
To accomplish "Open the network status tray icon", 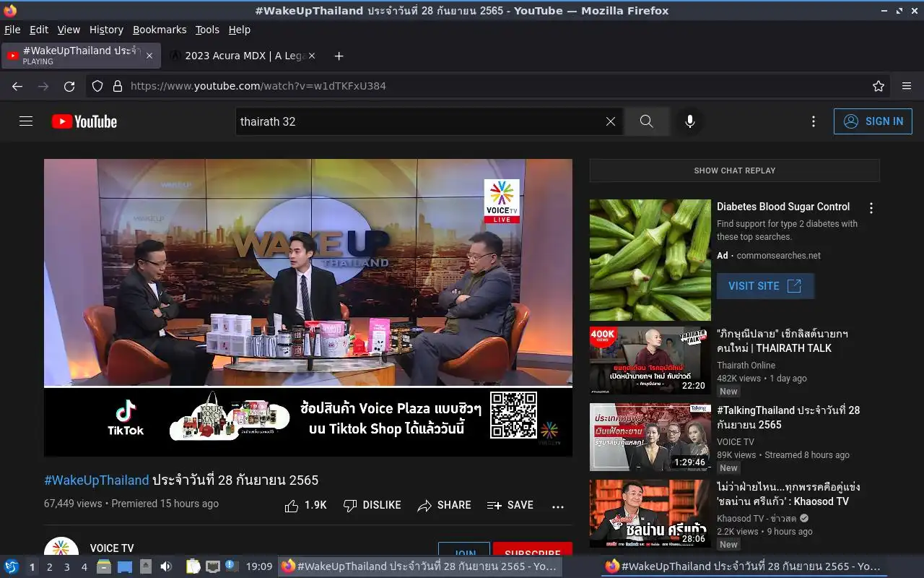I will (x=212, y=566).
